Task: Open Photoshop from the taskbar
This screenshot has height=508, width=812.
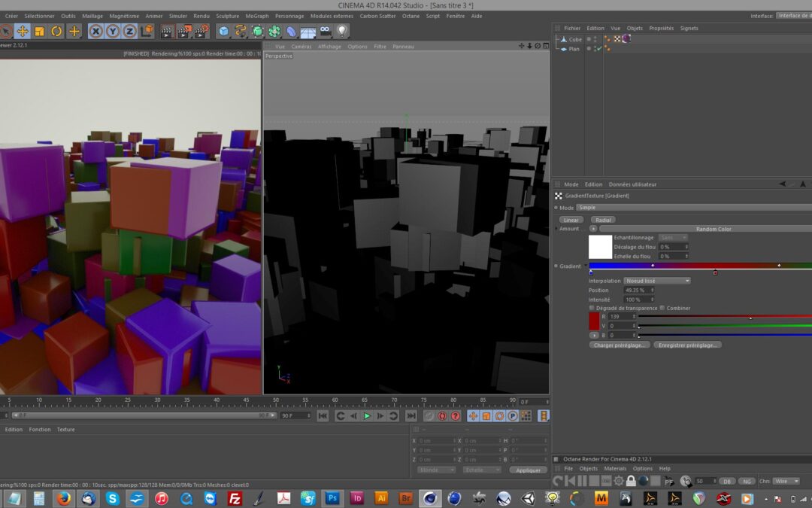Action: tap(332, 498)
